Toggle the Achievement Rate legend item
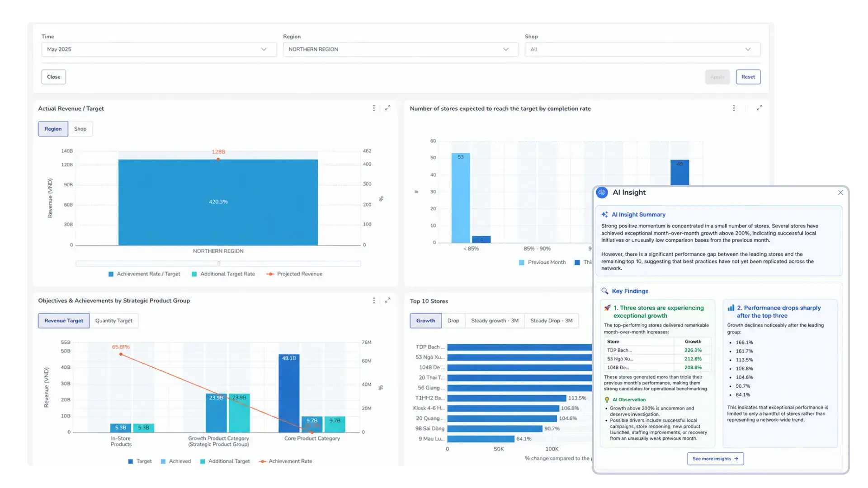Image resolution: width=868 pixels, height=488 pixels. click(x=286, y=461)
